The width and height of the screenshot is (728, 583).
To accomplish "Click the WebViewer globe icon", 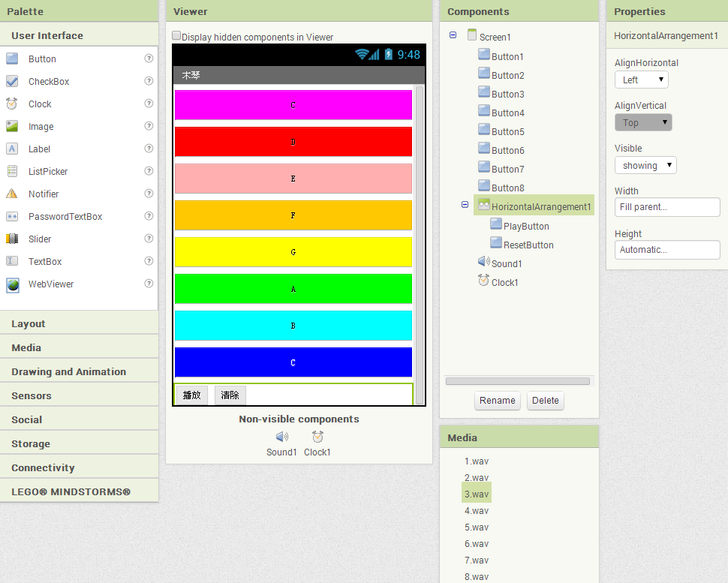I will [x=12, y=284].
